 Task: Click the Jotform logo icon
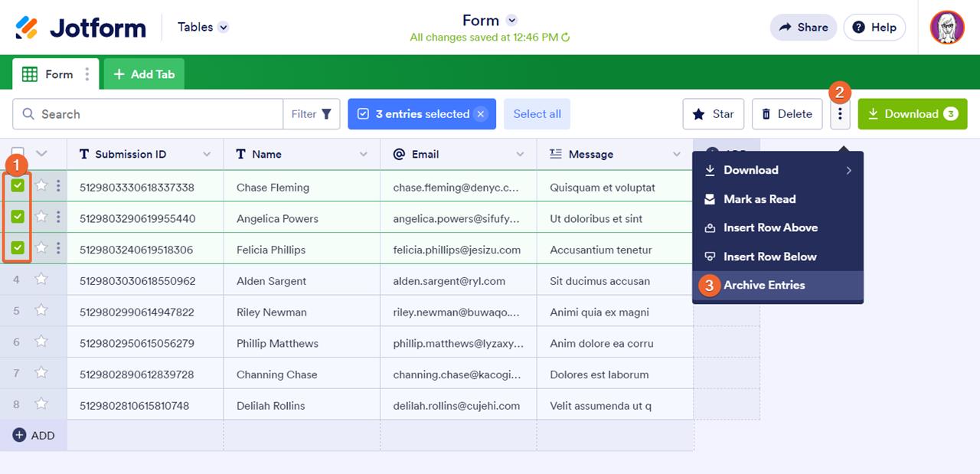pos(27,28)
